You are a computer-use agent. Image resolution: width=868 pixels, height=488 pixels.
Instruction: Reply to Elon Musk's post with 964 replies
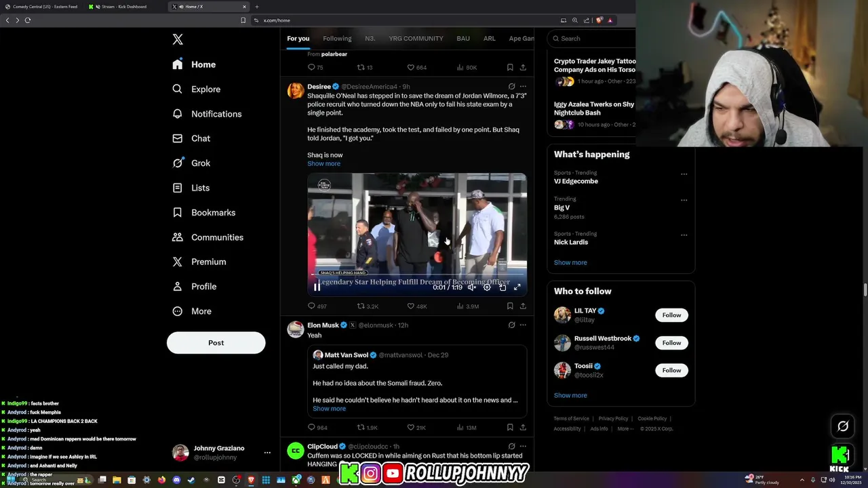(317, 428)
